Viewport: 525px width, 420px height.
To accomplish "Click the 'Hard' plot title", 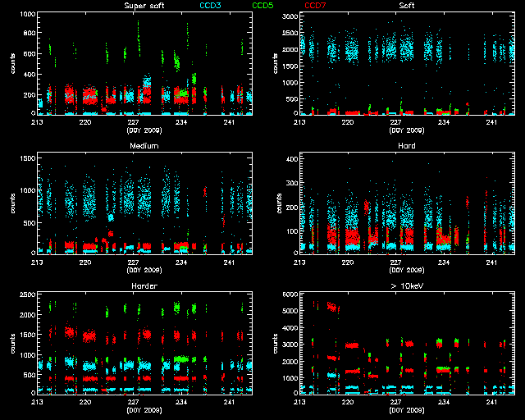I will pyautogui.click(x=406, y=146).
